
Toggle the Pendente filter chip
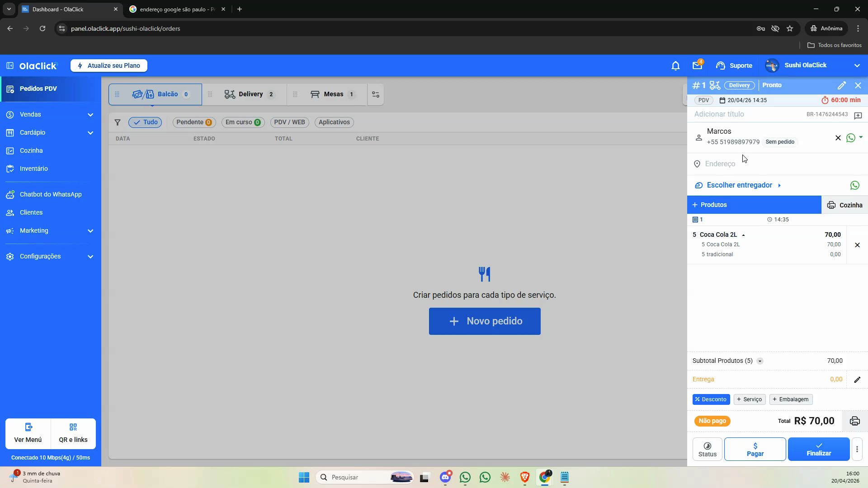coord(194,122)
